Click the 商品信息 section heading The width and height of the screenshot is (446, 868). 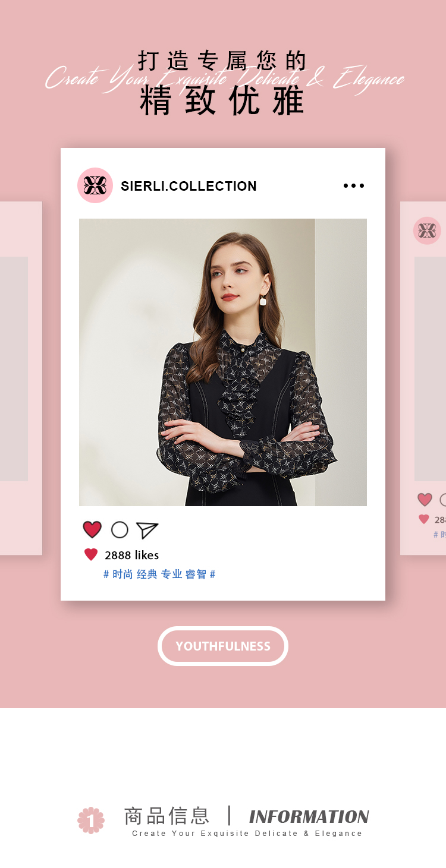click(167, 816)
